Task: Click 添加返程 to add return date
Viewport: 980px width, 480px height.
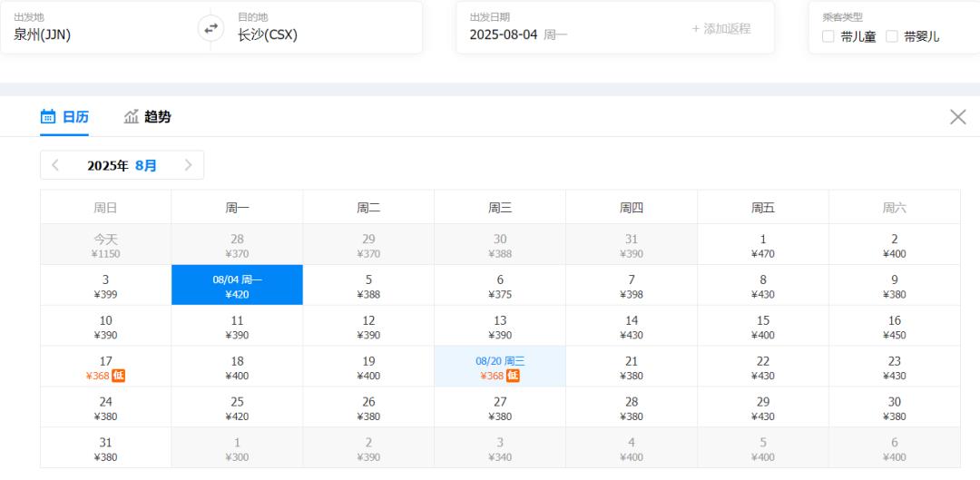Action: tap(721, 29)
